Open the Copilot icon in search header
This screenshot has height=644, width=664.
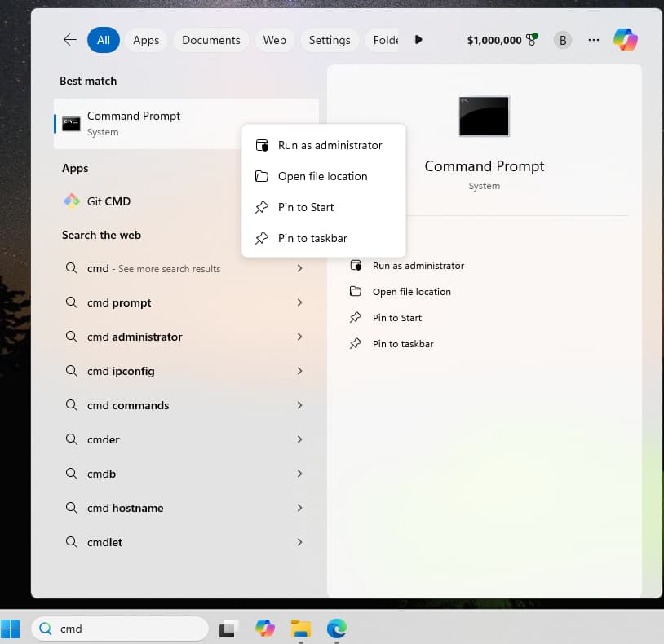626,40
